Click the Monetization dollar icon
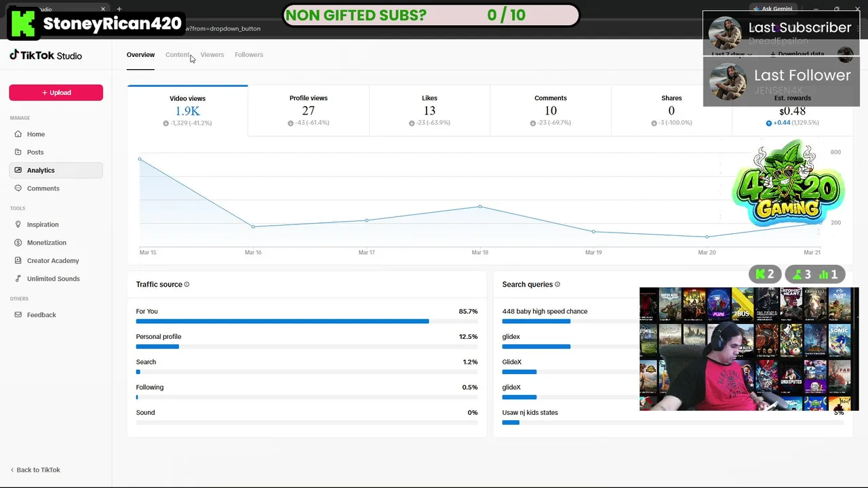The width and height of the screenshot is (868, 488). [18, 243]
